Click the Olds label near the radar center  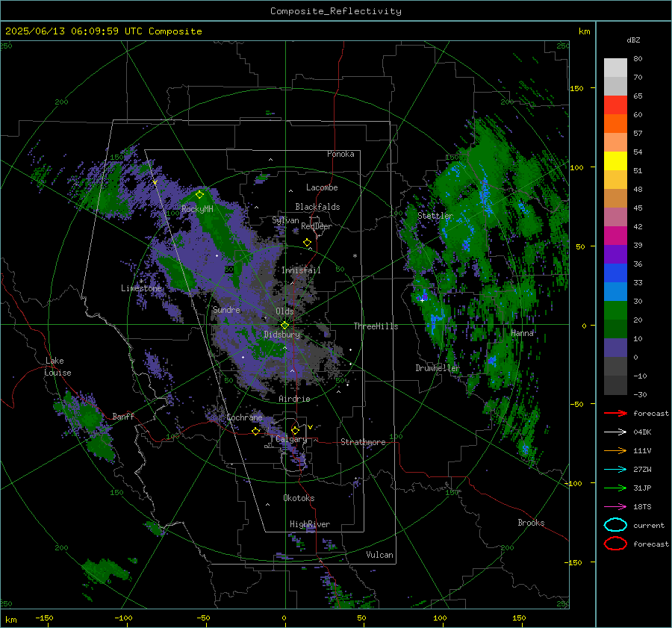point(284,311)
